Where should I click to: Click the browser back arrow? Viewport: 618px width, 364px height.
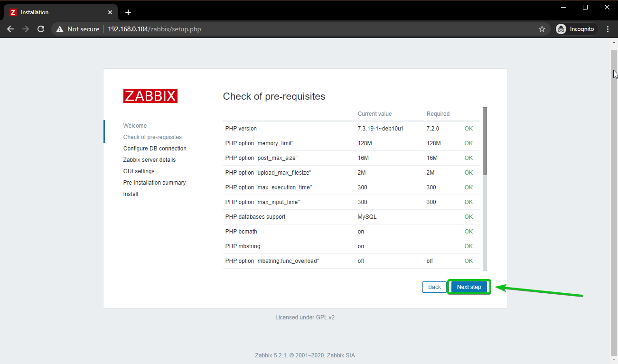10,29
